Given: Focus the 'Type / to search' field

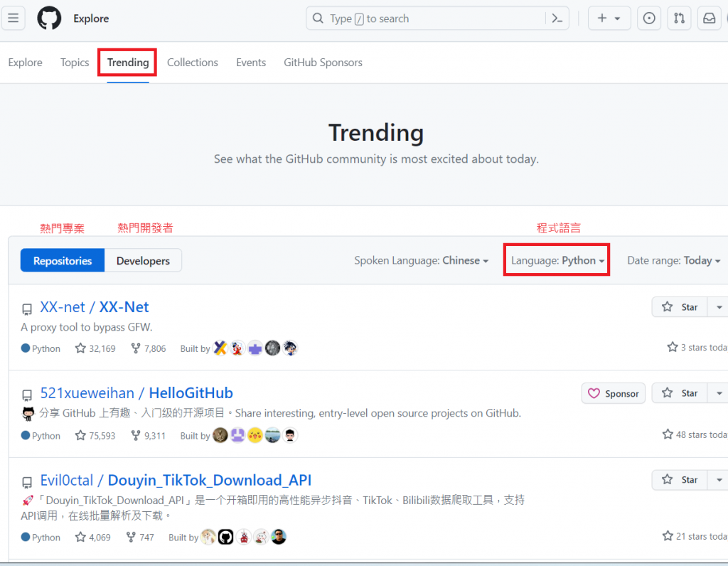Looking at the screenshot, I should [x=437, y=18].
